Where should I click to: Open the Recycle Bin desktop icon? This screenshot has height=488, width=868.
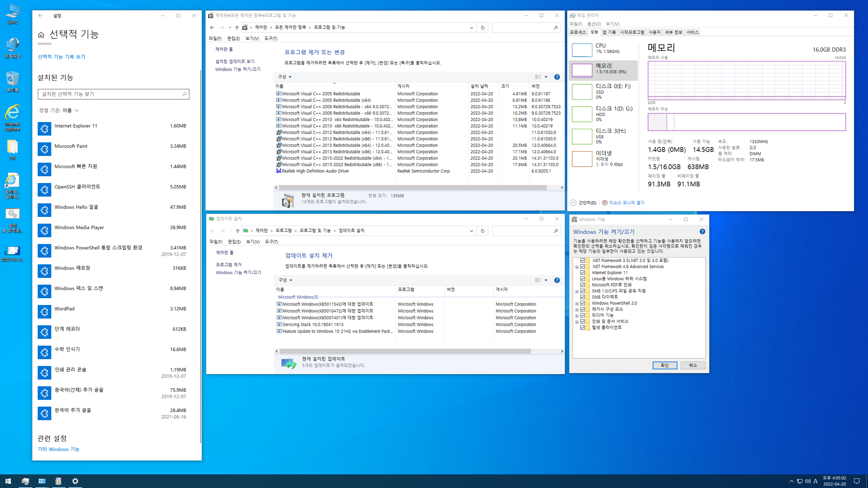coord(13,81)
